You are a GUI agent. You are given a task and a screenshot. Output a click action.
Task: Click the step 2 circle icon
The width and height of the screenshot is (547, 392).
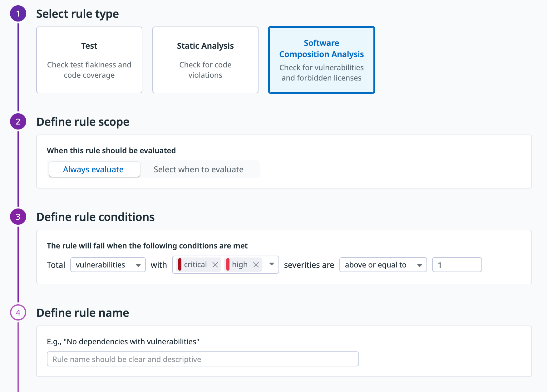coord(18,122)
